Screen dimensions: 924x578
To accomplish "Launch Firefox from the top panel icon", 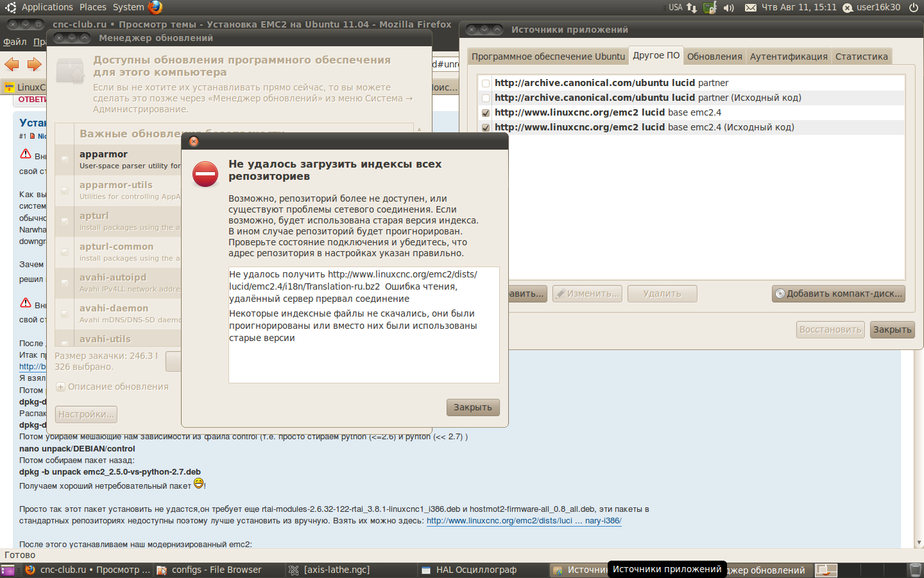I will coord(155,7).
